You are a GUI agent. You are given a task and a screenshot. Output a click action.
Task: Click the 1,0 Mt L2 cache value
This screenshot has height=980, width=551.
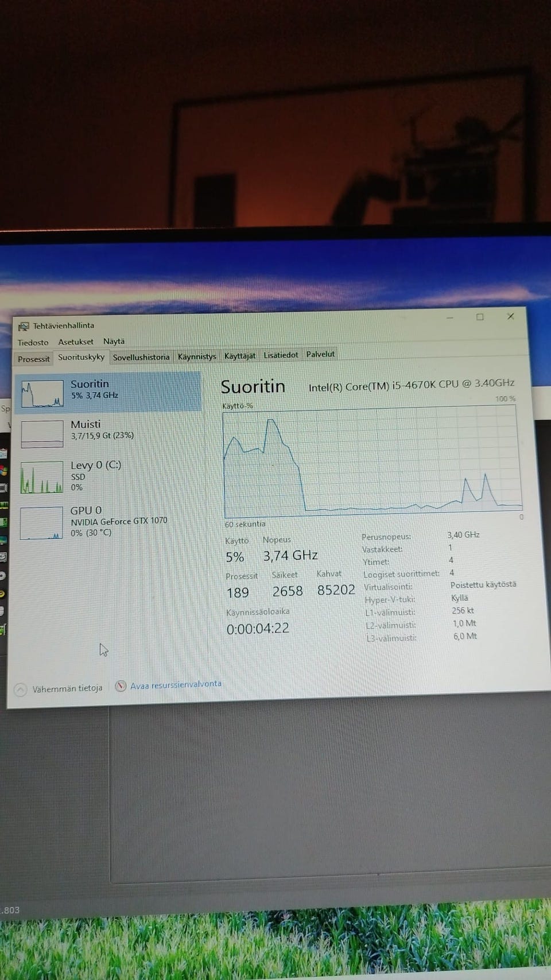click(x=464, y=623)
